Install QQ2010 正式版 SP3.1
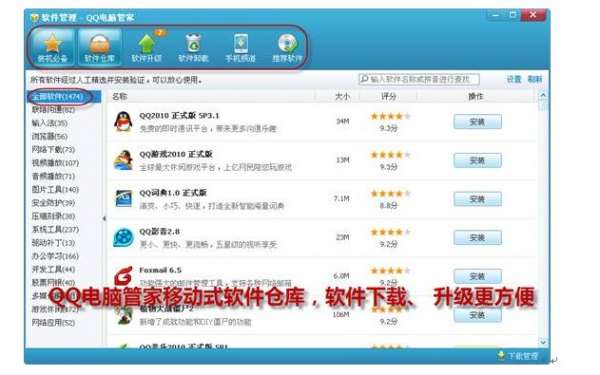 pos(477,122)
